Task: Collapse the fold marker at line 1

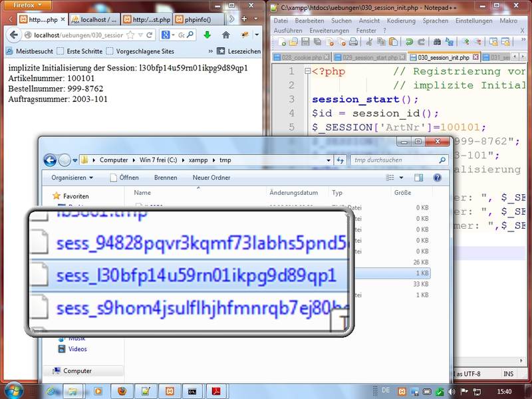Action: [x=307, y=71]
